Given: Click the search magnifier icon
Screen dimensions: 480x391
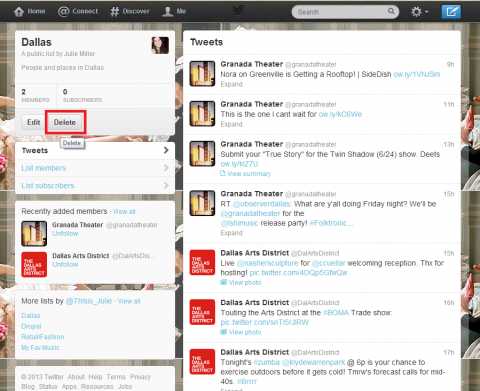Looking at the screenshot, I should tap(391, 11).
